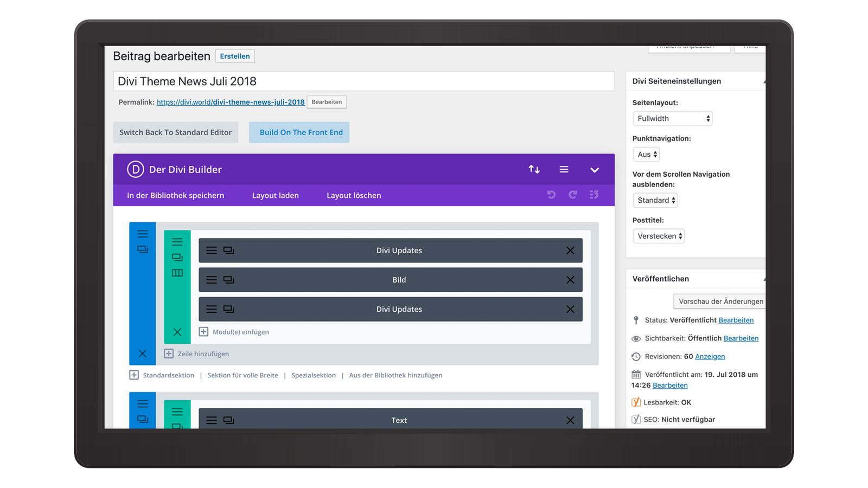Clone the first blue section
868x488 pixels.
[x=143, y=249]
